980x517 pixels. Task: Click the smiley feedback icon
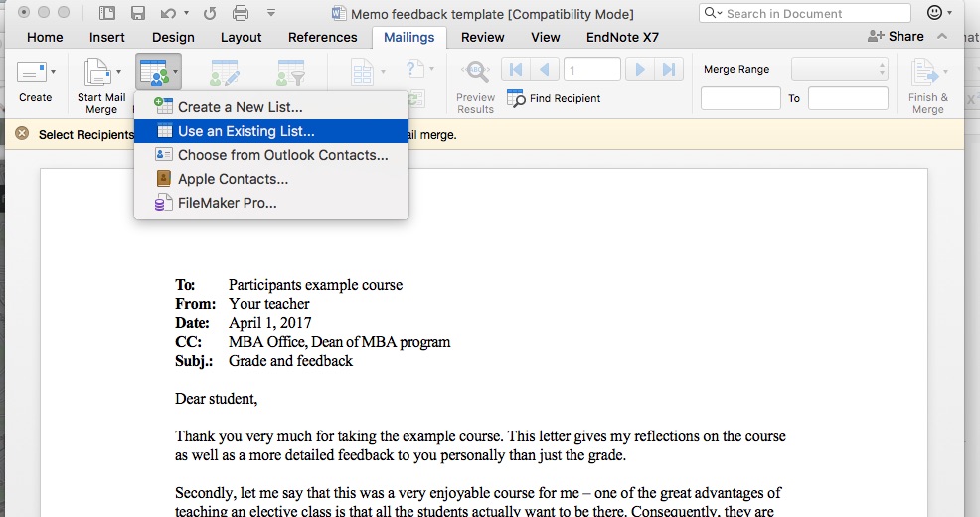tap(933, 13)
